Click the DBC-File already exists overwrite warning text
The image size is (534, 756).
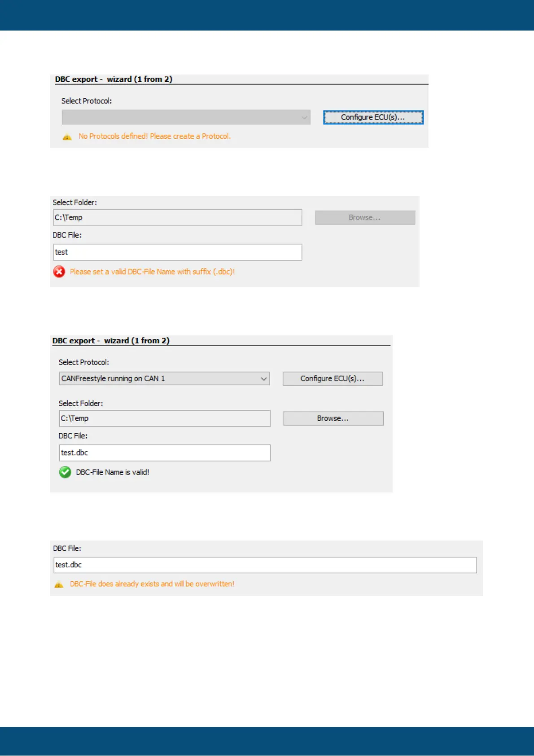tap(152, 584)
